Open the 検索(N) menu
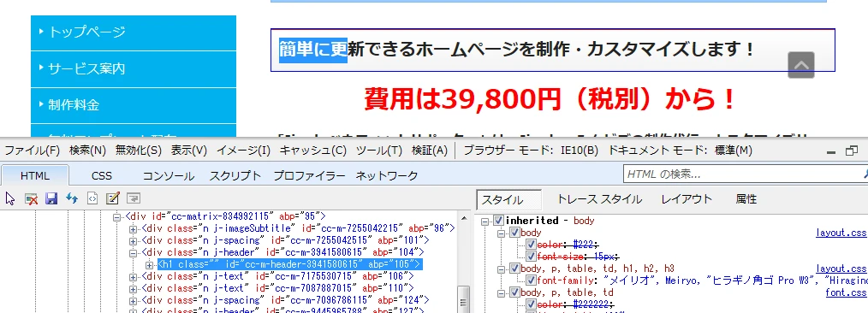 (x=87, y=151)
